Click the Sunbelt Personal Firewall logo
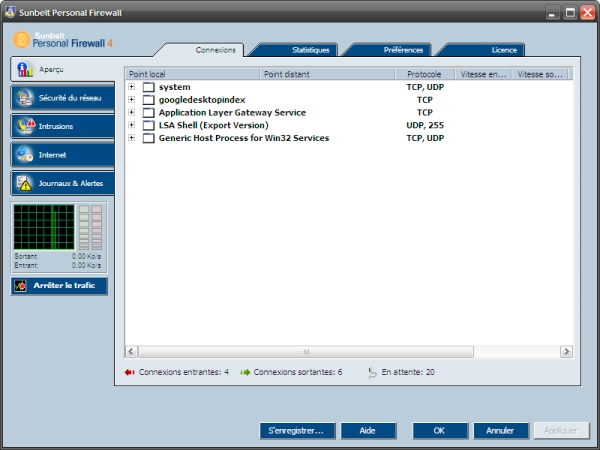This screenshot has width=600, height=450. (x=21, y=42)
